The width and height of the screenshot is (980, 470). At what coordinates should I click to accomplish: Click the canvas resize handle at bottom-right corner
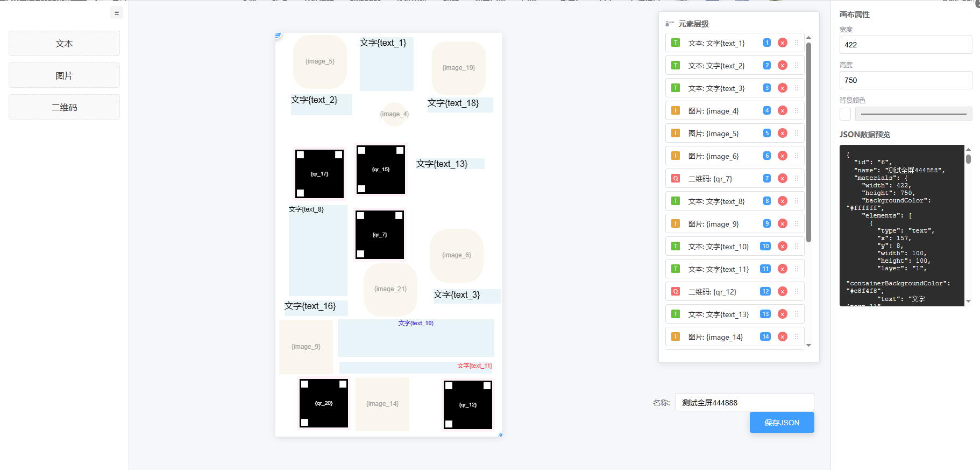[x=501, y=435]
